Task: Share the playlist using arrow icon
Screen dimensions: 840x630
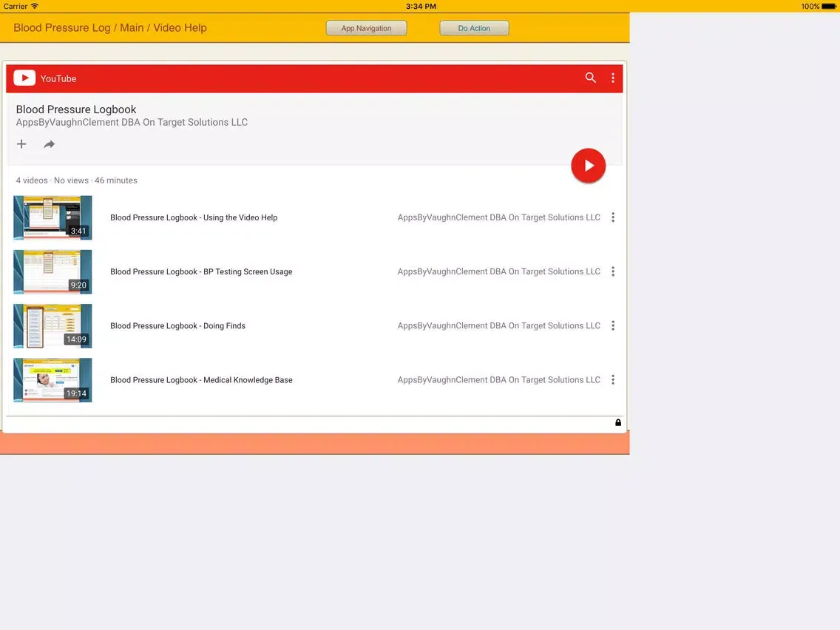Action: [x=50, y=144]
